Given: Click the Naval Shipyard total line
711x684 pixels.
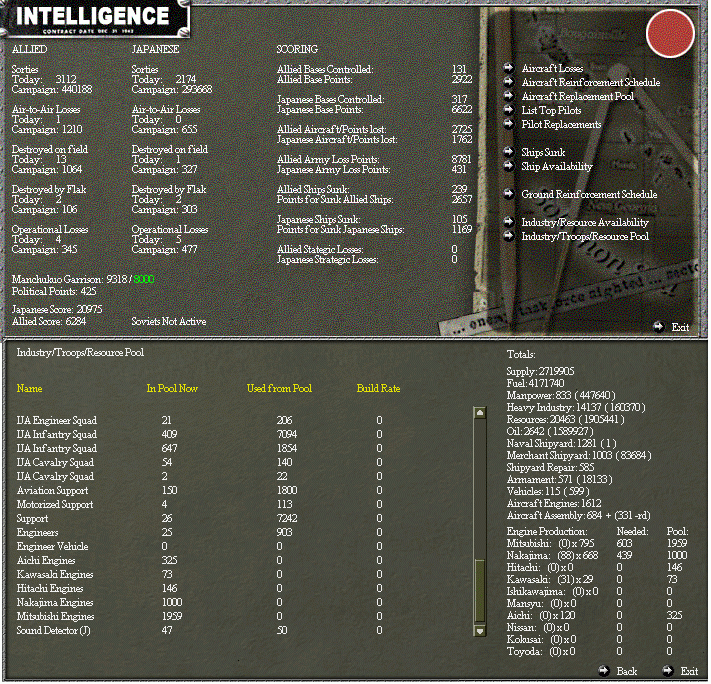Looking at the screenshot, I should (x=561, y=443).
